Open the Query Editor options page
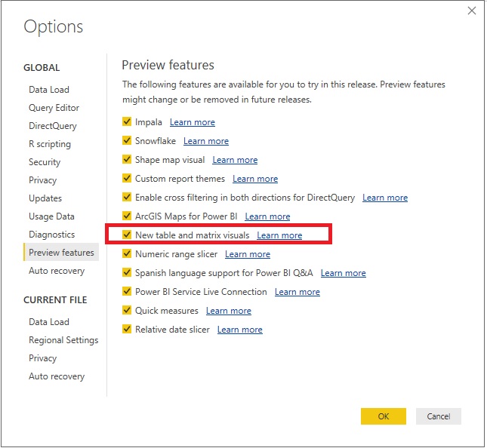 coord(54,108)
